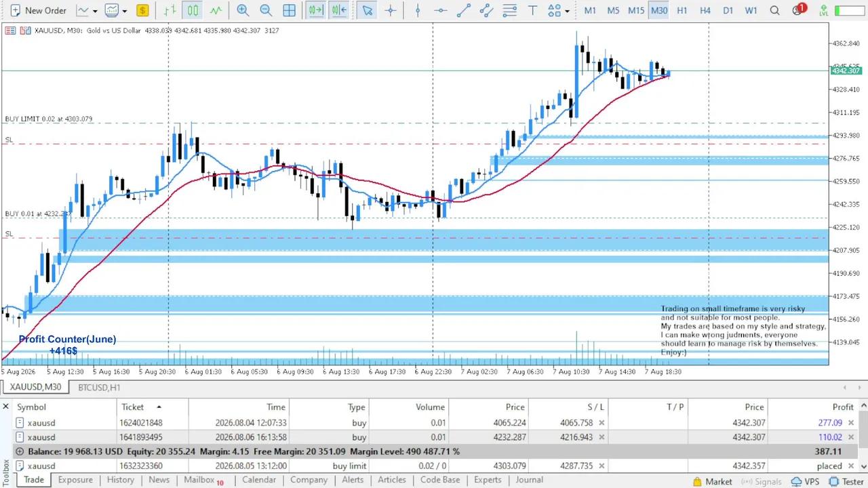Switch to M5 timeframe
This screenshot has width=868, height=488.
[x=613, y=10]
